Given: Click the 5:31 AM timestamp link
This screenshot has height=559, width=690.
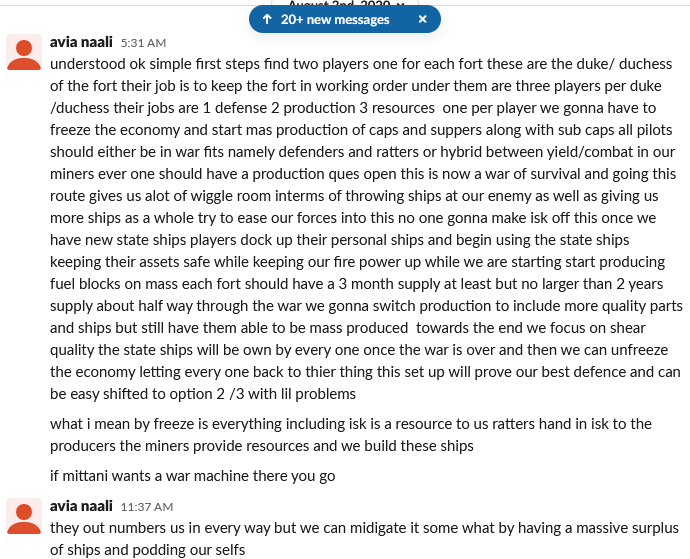Looking at the screenshot, I should tap(143, 43).
